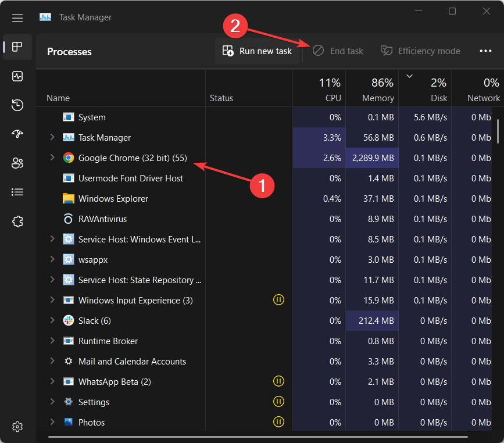Click the Task Manager title bar icon

[x=45, y=17]
